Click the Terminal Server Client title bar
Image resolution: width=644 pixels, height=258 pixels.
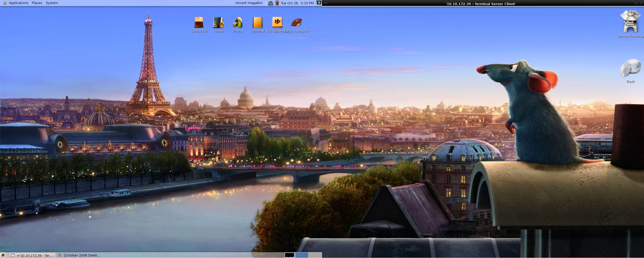click(481, 4)
